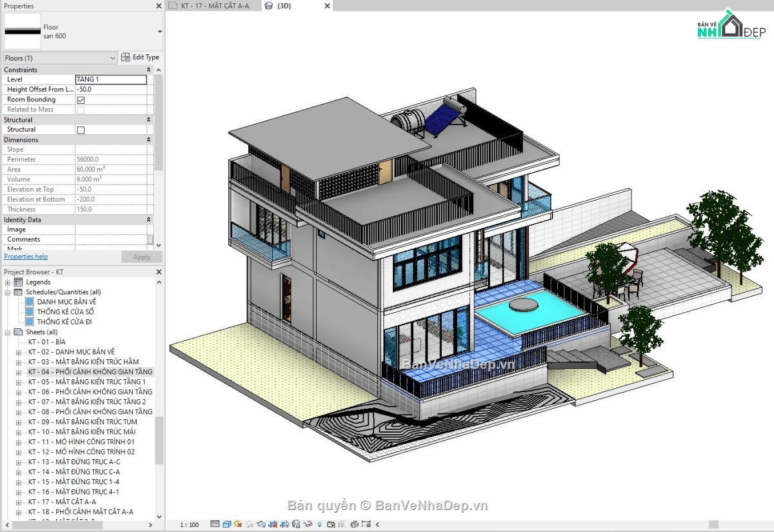Open Visual Style options in view control bar

click(x=226, y=524)
